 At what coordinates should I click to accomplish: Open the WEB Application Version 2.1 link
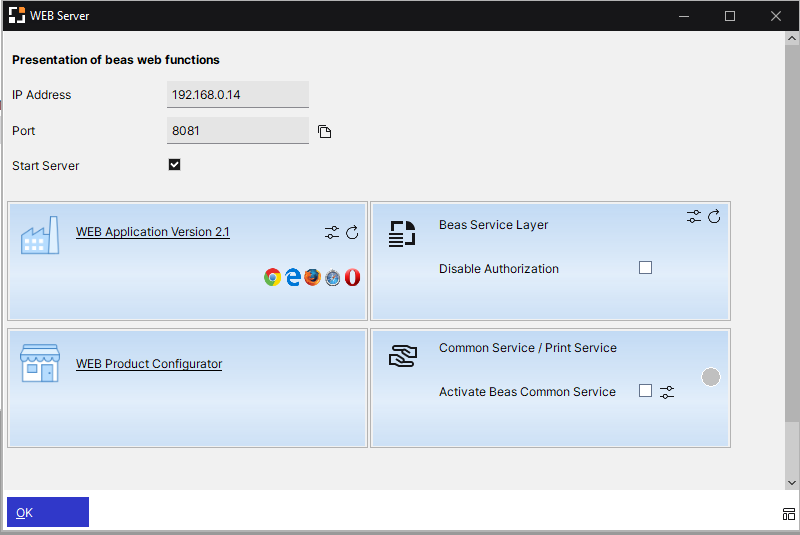point(153,232)
